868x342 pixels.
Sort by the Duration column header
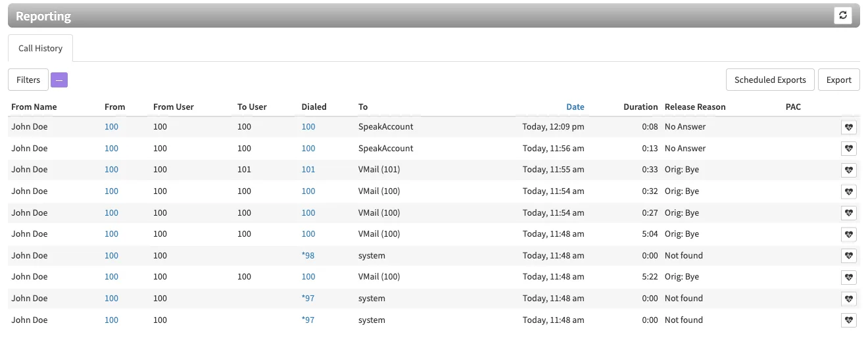[x=640, y=107]
